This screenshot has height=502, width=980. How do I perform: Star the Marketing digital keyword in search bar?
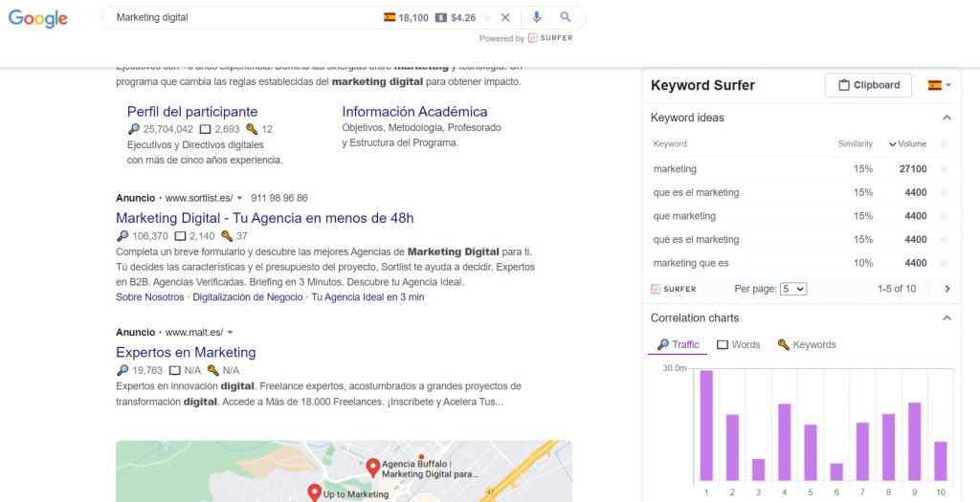(487, 17)
